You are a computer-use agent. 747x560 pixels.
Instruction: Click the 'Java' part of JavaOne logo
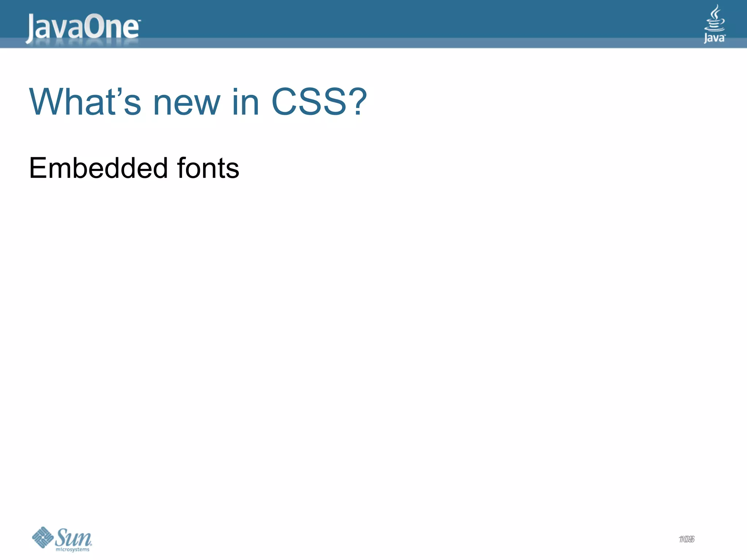coord(55,28)
